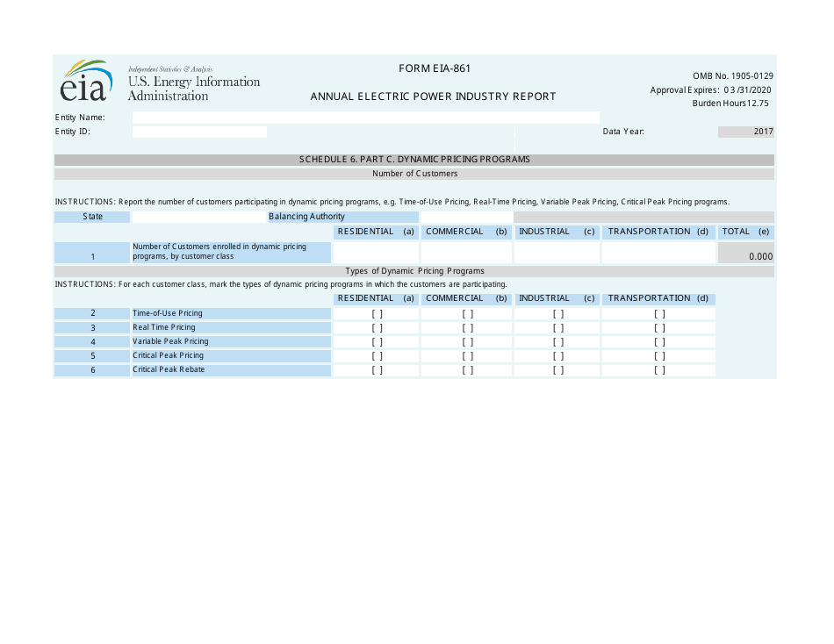Click the Industrial customers enrolled count cell
Screen dimensions: 834x644
556,253
